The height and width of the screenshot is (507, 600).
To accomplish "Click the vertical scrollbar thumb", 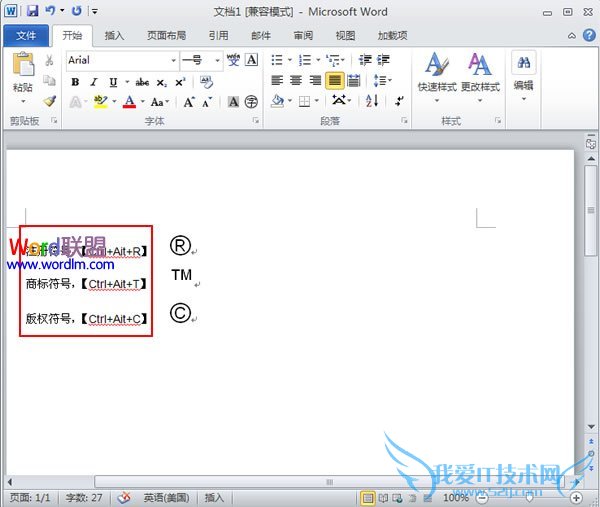I will coord(591,210).
